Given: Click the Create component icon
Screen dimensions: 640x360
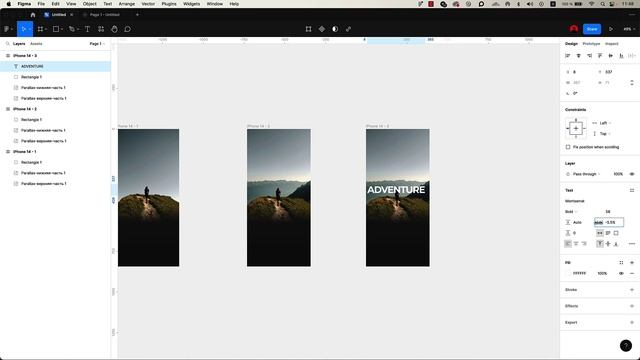Looking at the screenshot, I should point(322,29).
